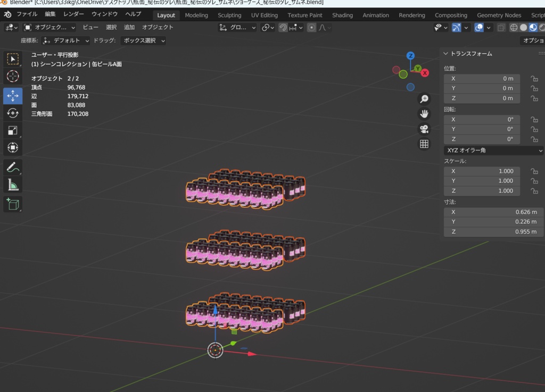Screen dimensions: 545x392
Task: Click the pan hand viewport icon
Action: [424, 114]
